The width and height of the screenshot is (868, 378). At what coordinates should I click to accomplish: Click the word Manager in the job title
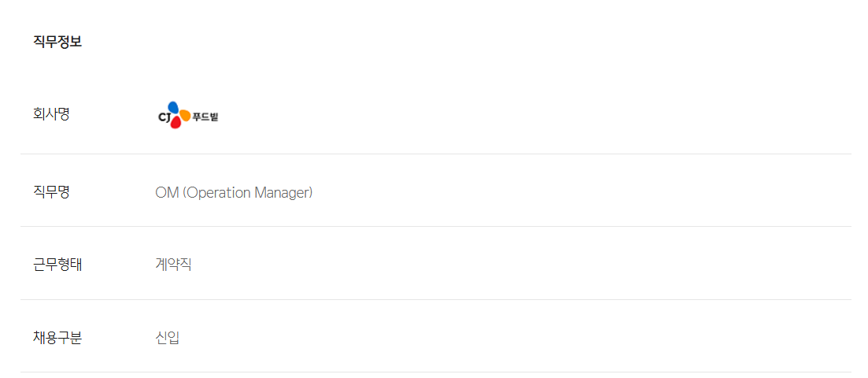pos(283,192)
